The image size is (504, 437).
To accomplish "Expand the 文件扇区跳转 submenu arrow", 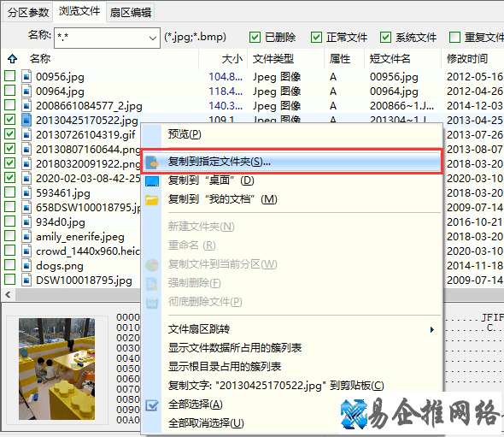I will (x=432, y=329).
